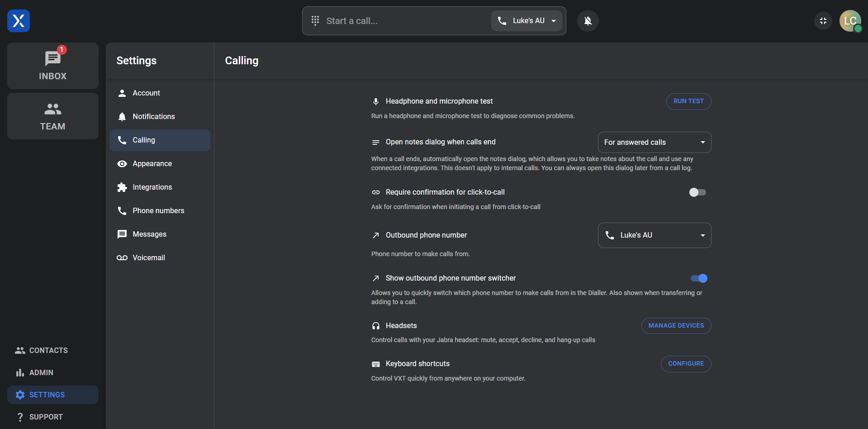Click the keyboard icon beside Keyboard shortcuts
The height and width of the screenshot is (429, 868).
[376, 364]
